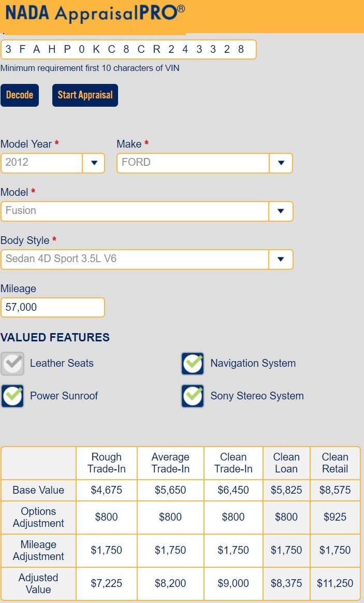Toggle the Navigation System checkbox

tap(193, 364)
